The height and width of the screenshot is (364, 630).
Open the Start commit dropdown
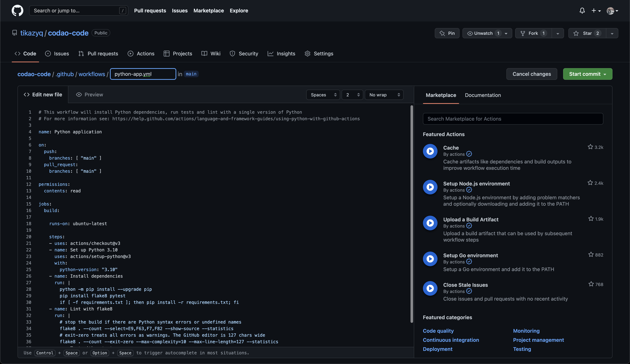tap(588, 74)
